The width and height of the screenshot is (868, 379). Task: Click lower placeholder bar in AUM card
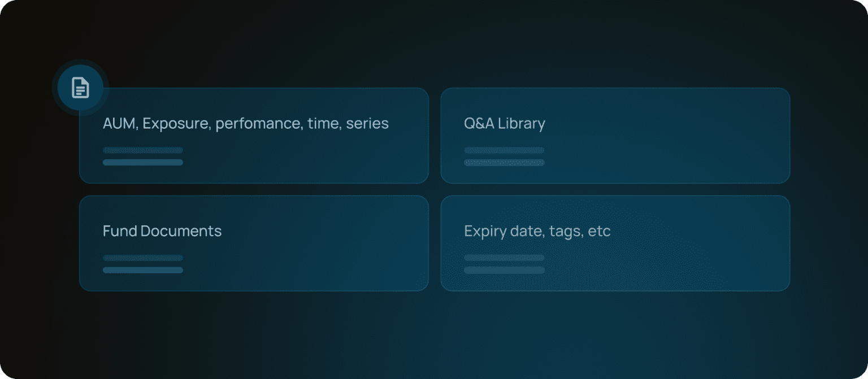143,162
